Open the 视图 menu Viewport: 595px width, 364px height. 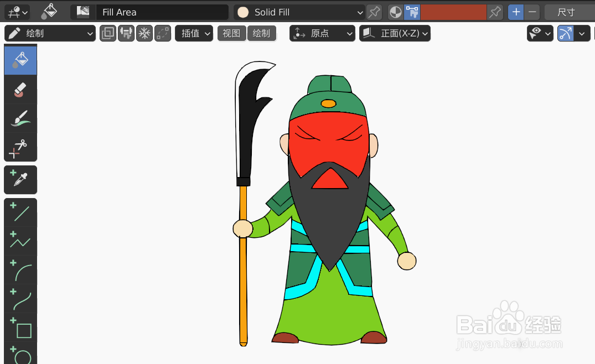[x=231, y=33]
